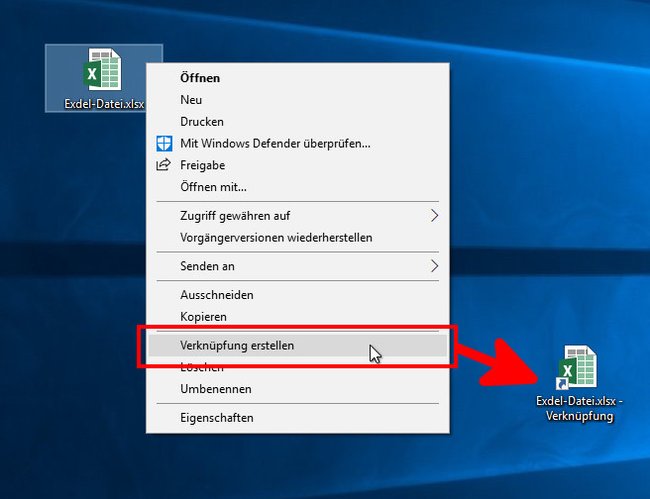Select Mit Windows Defender überprüfen

[x=298, y=143]
